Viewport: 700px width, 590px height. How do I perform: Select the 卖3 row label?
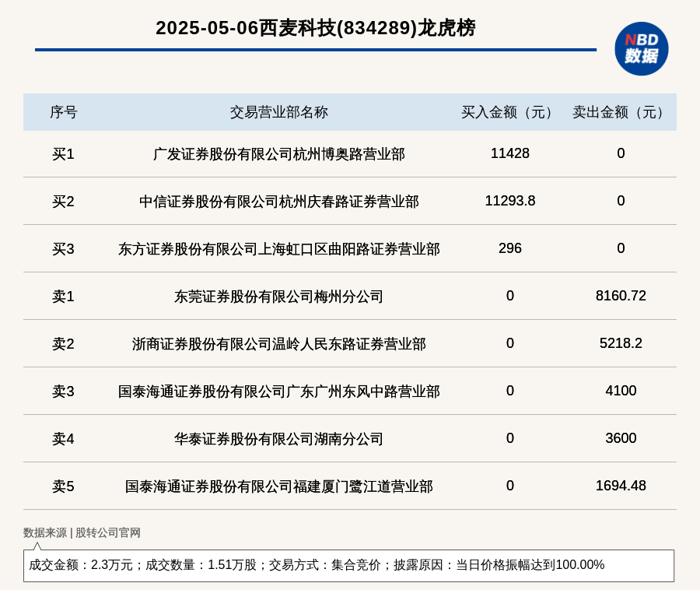click(x=64, y=392)
